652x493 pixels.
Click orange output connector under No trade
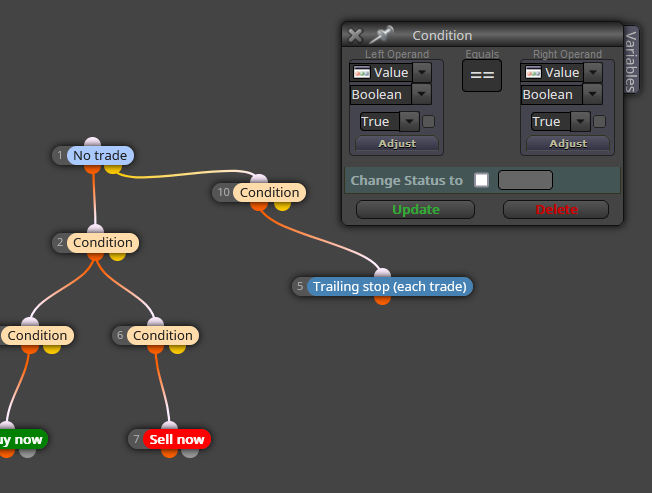[x=92, y=168]
